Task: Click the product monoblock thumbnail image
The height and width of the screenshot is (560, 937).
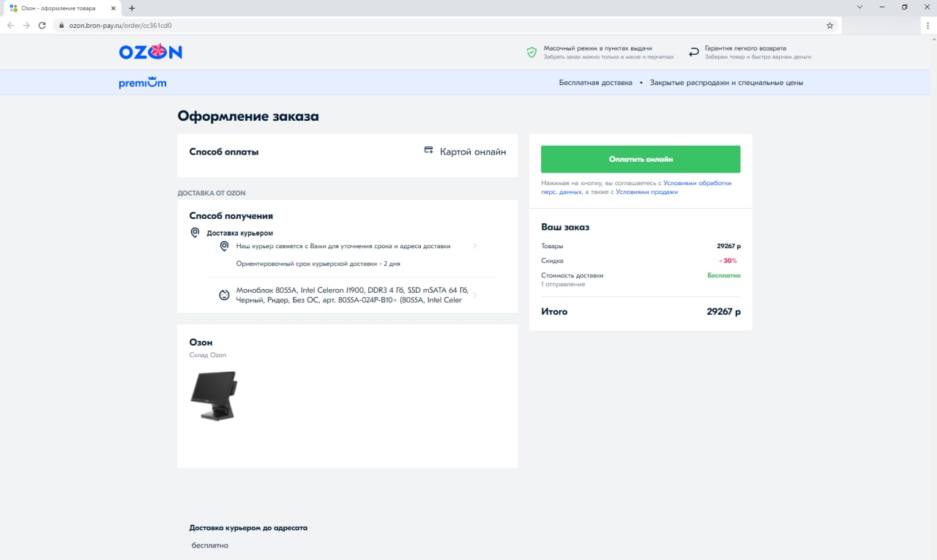Action: 214,395
